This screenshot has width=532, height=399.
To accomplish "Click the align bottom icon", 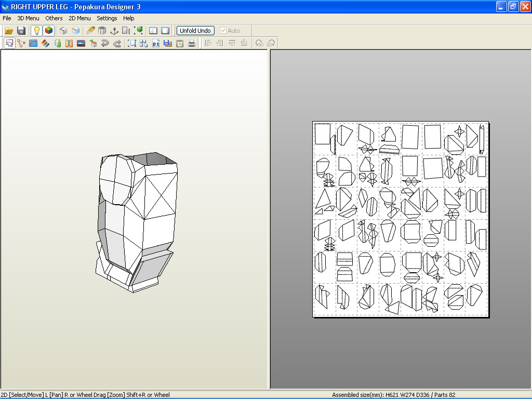I will (x=244, y=44).
